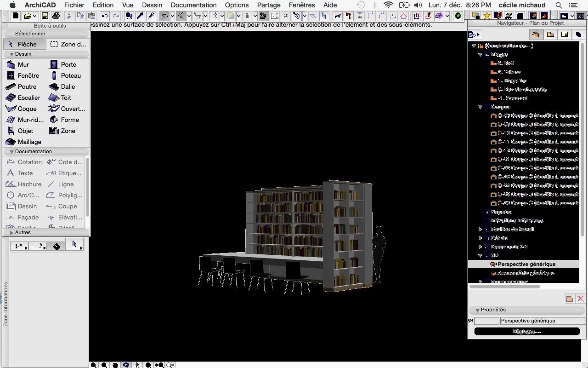Open the Dessin menu
588x368 pixels.
click(x=152, y=5)
